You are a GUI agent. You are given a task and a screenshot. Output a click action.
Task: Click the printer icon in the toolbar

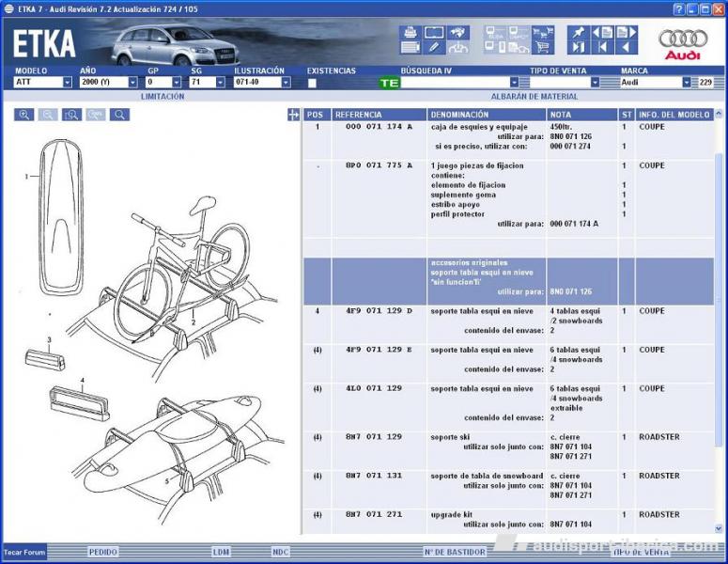410,33
